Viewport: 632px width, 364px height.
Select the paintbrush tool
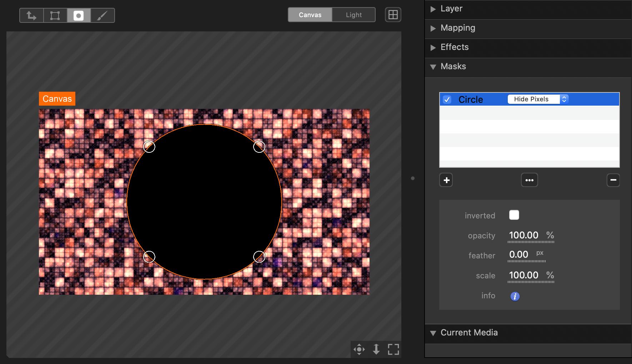coord(102,16)
